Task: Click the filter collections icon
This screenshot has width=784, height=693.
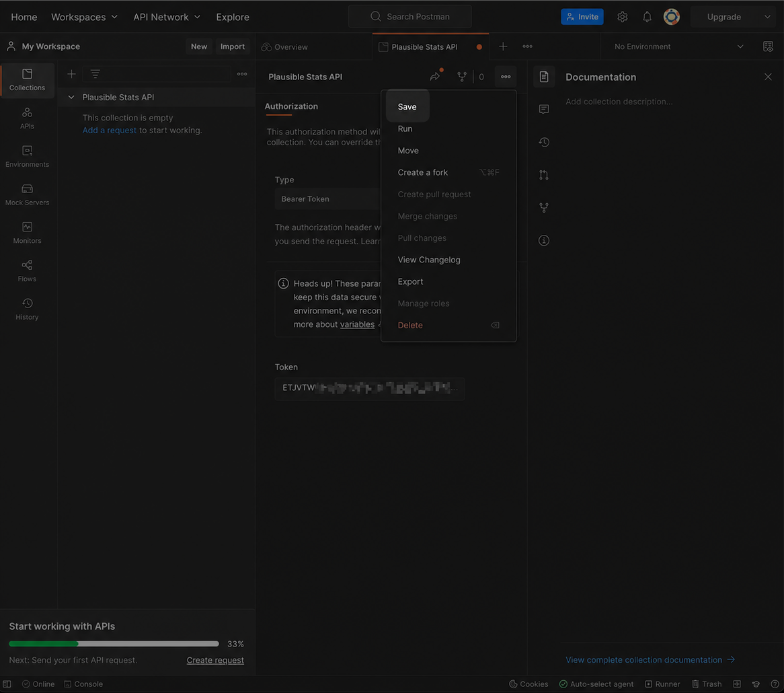Action: coord(95,74)
